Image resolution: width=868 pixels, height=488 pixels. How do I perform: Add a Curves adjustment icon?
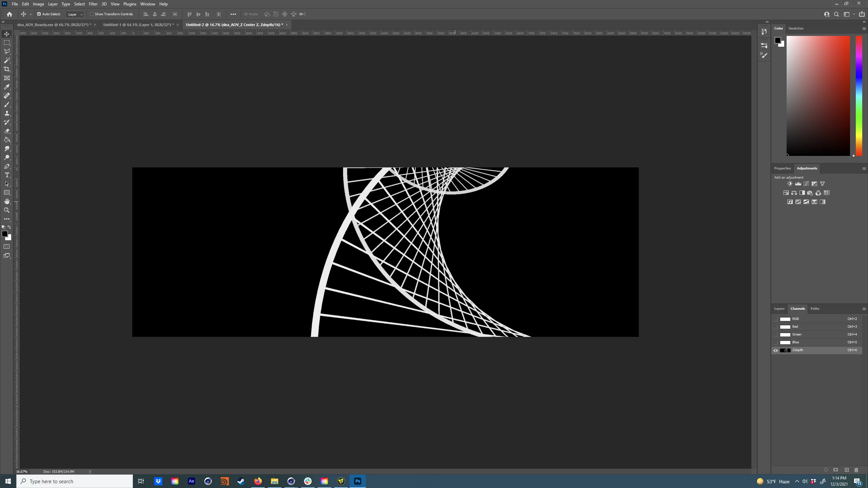click(x=806, y=184)
